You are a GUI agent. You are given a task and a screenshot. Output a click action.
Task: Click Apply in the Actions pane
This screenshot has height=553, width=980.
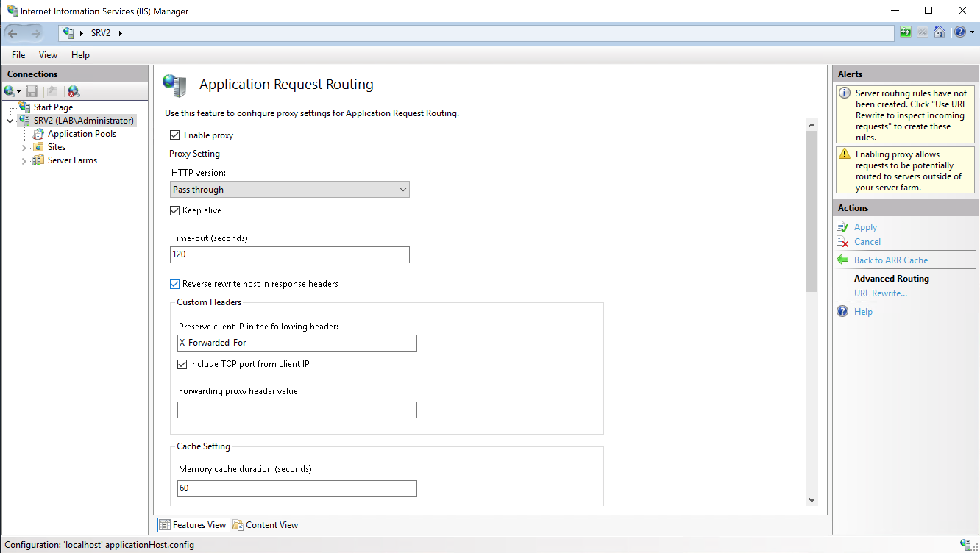tap(865, 226)
